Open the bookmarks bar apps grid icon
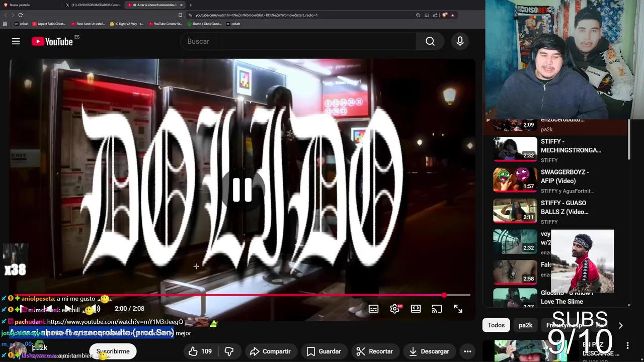 [5, 24]
